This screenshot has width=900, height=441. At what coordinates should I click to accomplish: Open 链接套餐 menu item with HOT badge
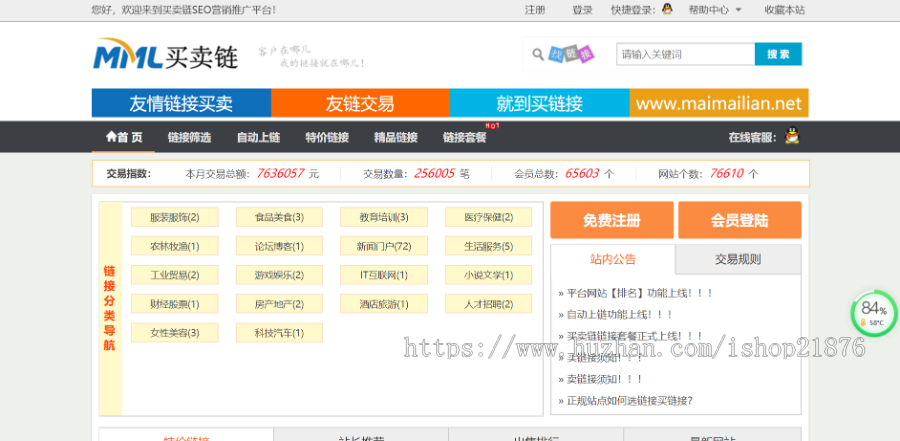coord(464,137)
